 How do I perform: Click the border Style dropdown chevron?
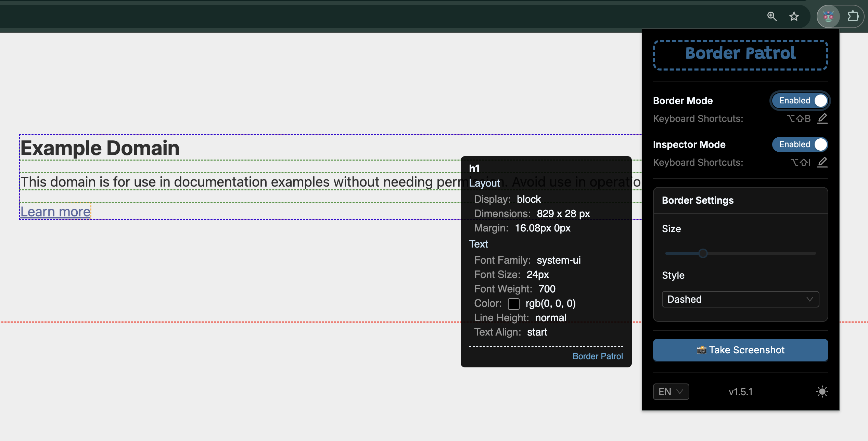click(x=809, y=299)
